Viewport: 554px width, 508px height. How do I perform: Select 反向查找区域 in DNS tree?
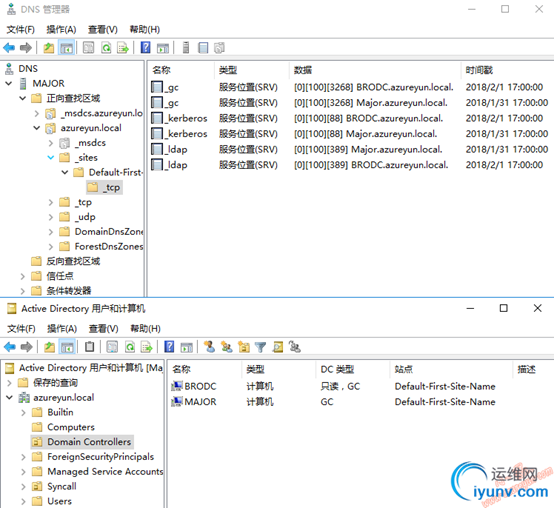(66, 261)
